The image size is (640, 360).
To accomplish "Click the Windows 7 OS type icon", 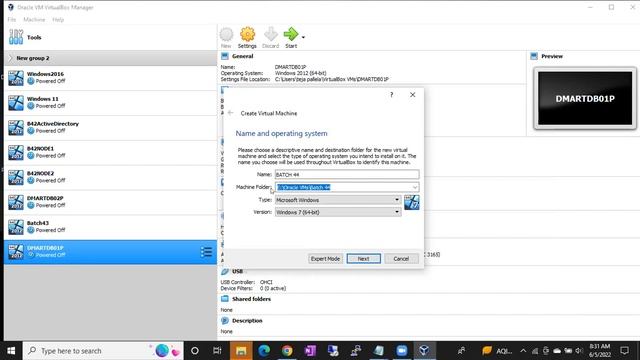I will 411,202.
